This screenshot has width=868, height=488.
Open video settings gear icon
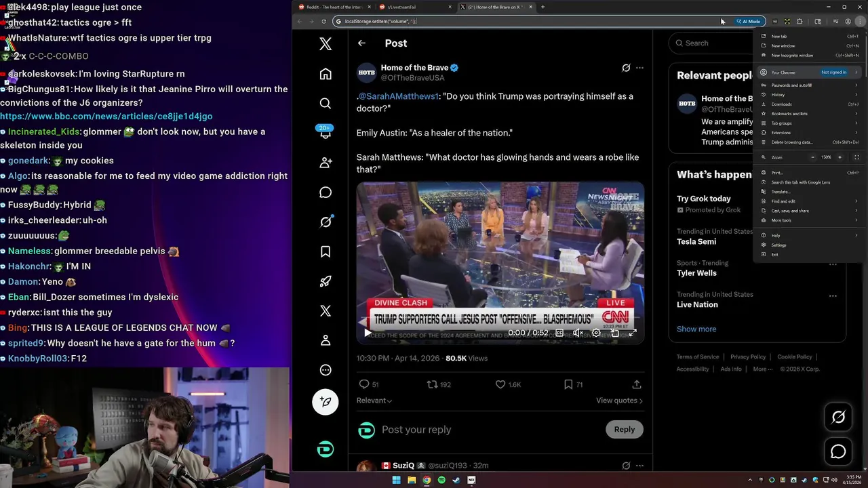pos(596,333)
